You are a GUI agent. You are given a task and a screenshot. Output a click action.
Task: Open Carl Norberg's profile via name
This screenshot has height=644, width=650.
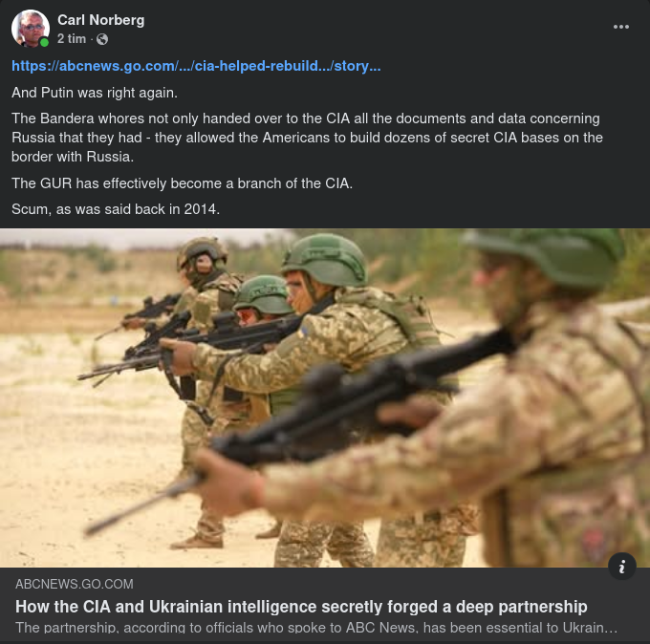point(100,20)
